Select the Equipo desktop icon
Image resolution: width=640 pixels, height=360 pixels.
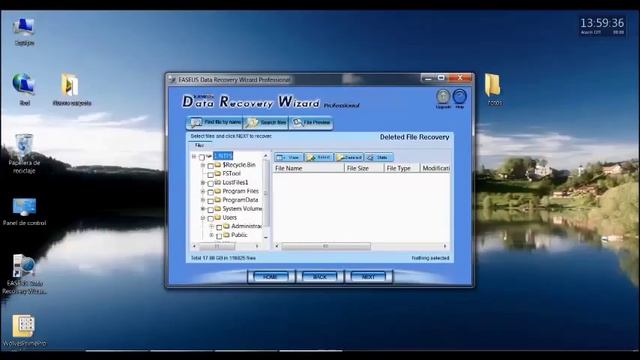(24, 31)
